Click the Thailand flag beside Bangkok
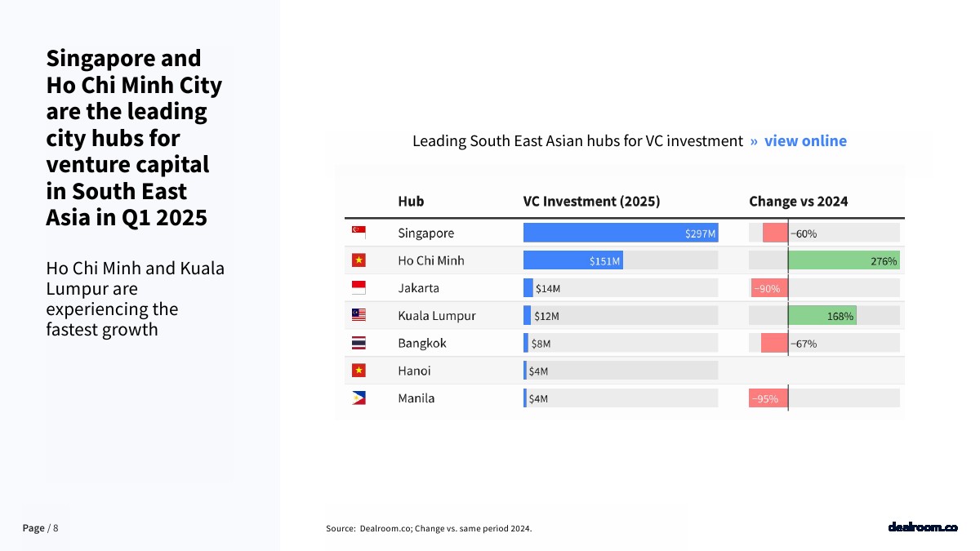 pyautogui.click(x=359, y=343)
